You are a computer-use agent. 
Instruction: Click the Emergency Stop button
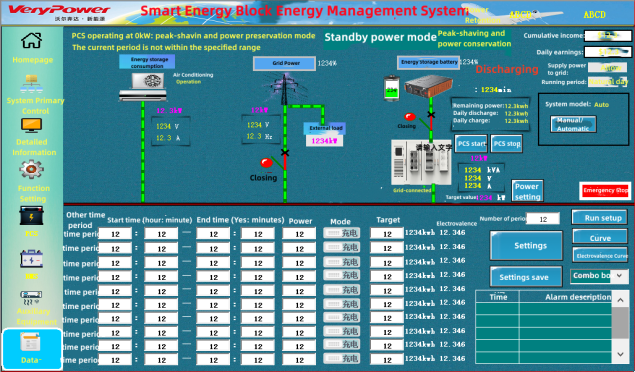[605, 191]
